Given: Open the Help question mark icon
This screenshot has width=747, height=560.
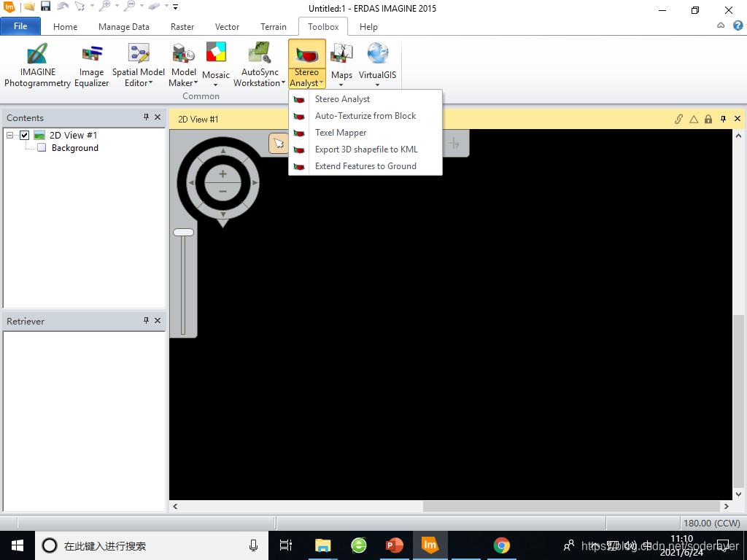Looking at the screenshot, I should [738, 26].
